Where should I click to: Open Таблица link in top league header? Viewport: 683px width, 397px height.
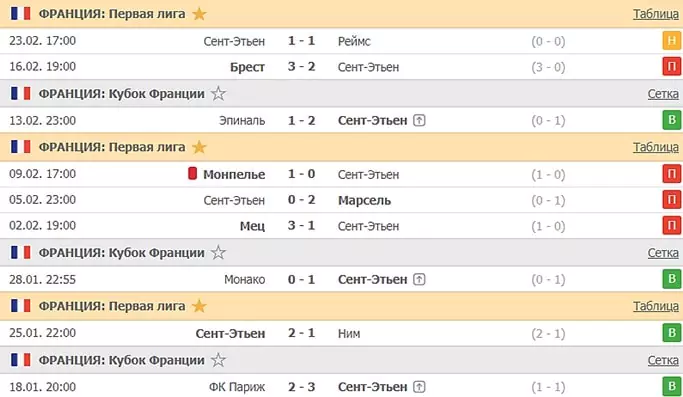point(656,14)
